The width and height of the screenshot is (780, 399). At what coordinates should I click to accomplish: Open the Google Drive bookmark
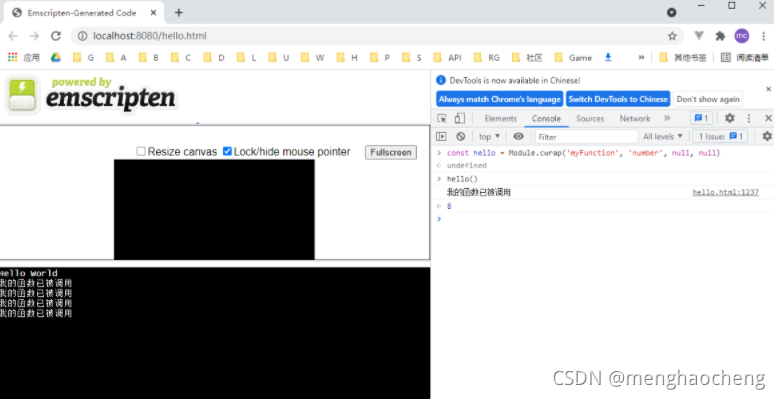56,57
